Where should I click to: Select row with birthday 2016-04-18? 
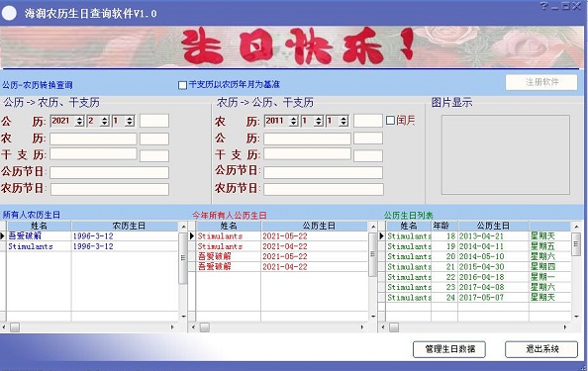[478, 277]
